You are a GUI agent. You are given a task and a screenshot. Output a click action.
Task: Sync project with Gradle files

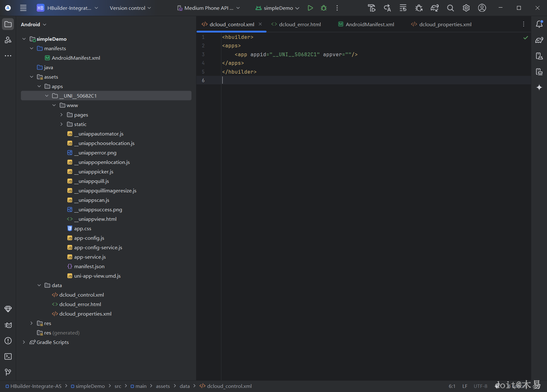coord(435,8)
